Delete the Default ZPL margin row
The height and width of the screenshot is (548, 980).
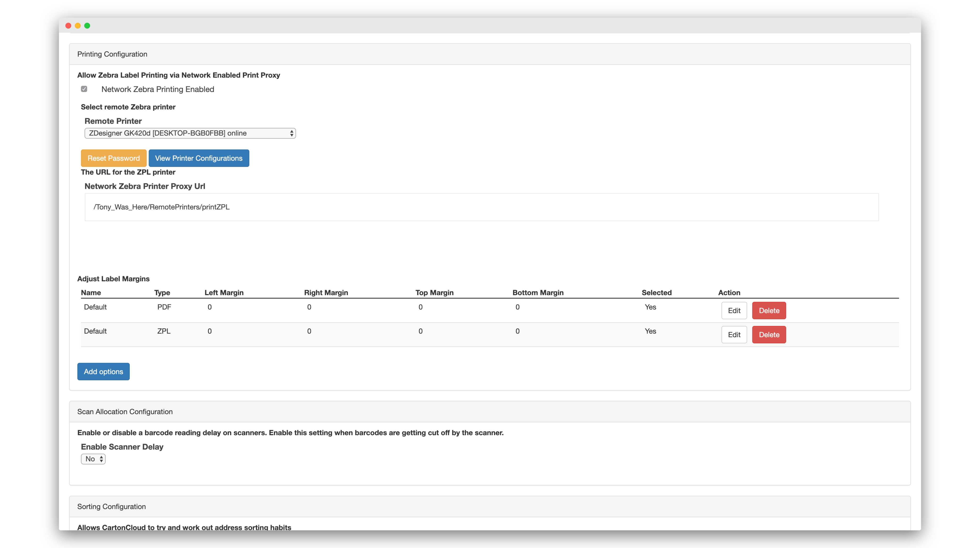pos(769,335)
